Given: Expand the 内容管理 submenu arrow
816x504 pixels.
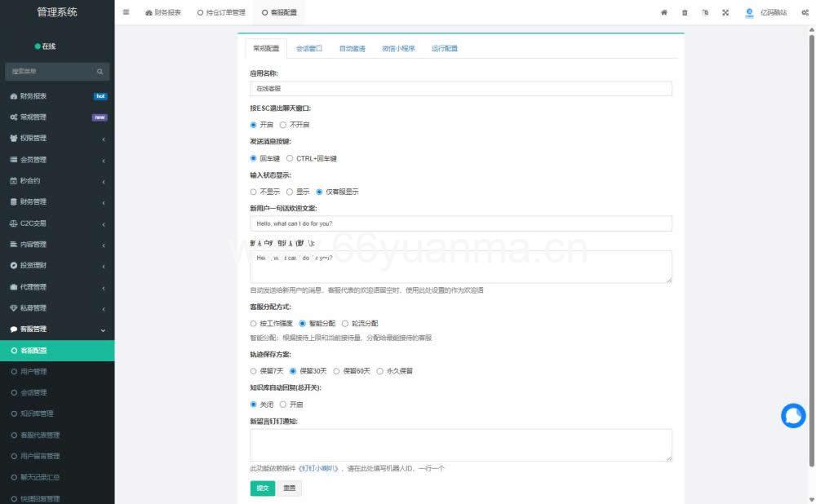Looking at the screenshot, I should 104,245.
